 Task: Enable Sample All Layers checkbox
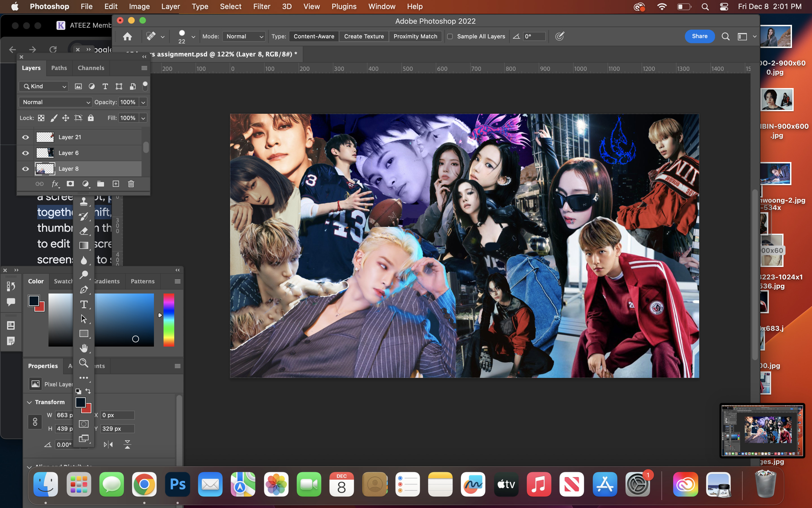tap(450, 36)
